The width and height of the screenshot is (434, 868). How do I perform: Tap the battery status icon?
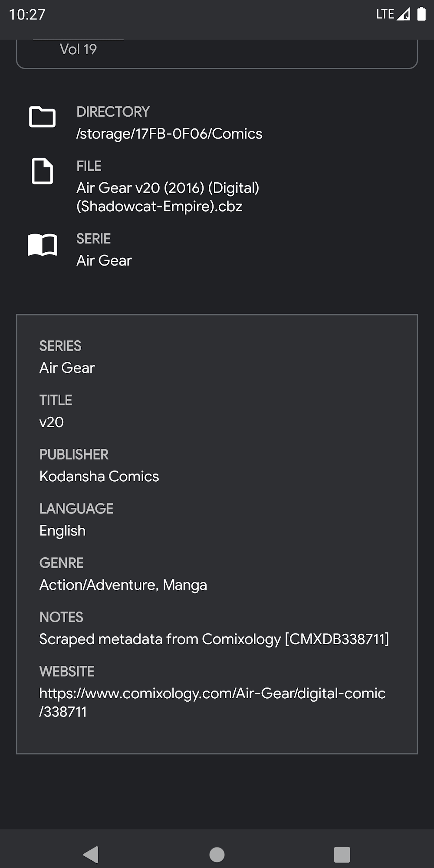tap(421, 14)
